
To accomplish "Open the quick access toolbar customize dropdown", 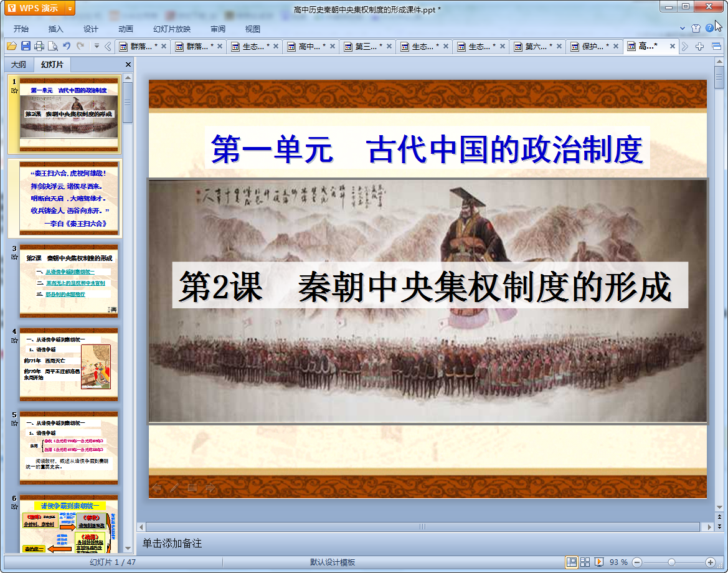I will [97, 46].
